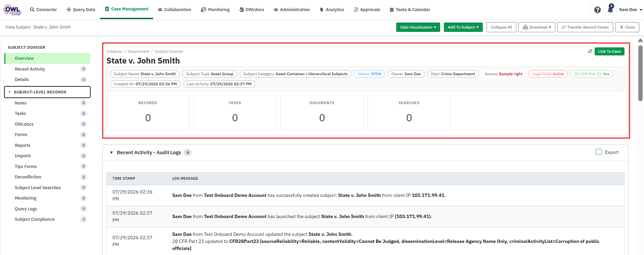The width and height of the screenshot is (644, 255).
Task: Click the Subject Type Asset Group badge
Action: (x=210, y=74)
